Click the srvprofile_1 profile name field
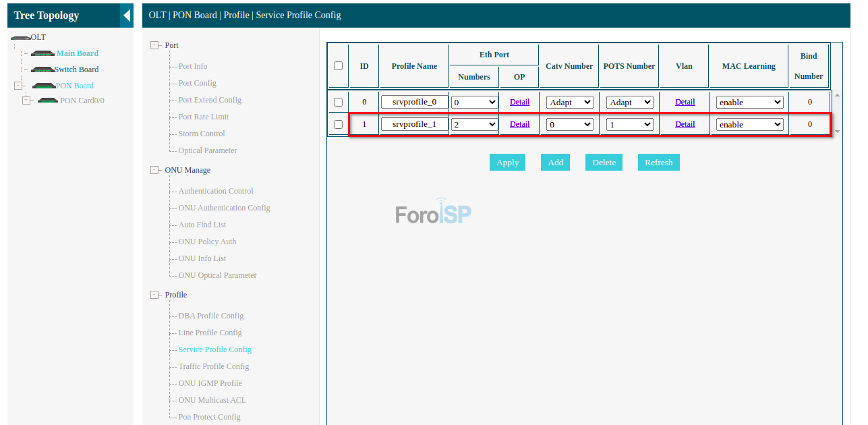 414,124
